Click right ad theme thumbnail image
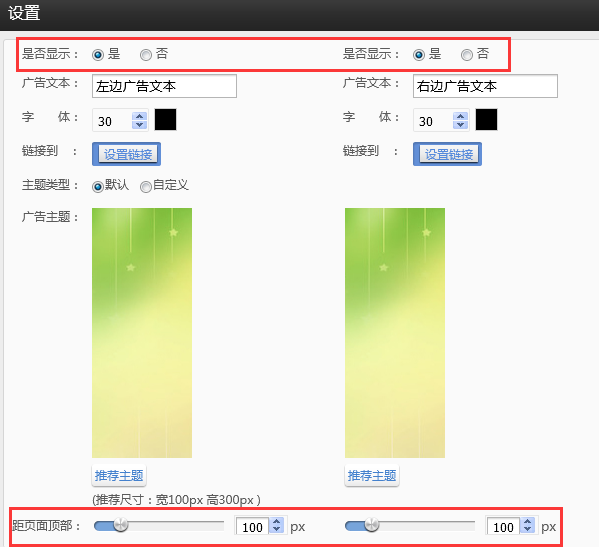 pyautogui.click(x=395, y=333)
